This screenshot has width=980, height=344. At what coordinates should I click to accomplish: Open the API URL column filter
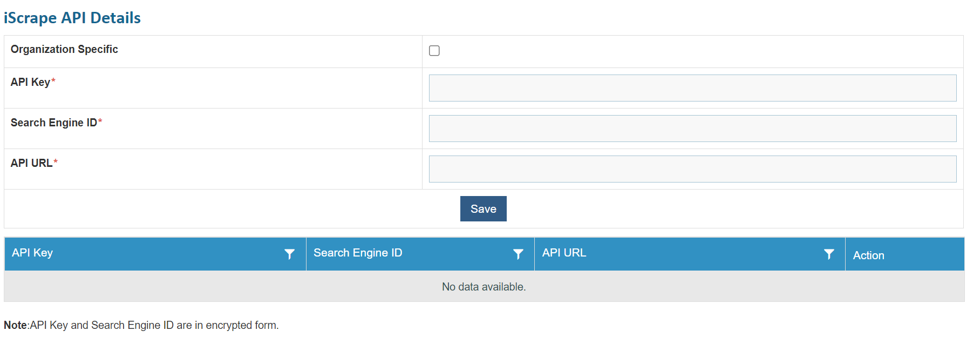point(829,254)
